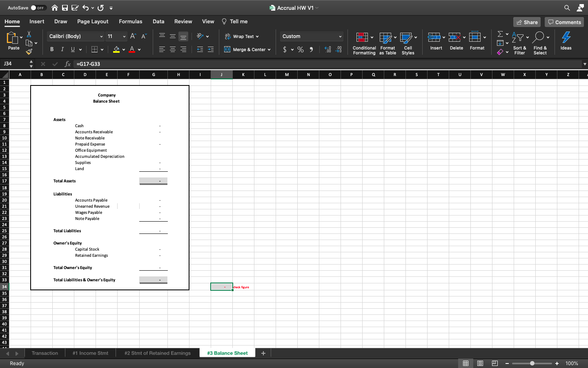This screenshot has height=368, width=588.
Task: Click the Ideas lightning icon
Action: coord(566,41)
